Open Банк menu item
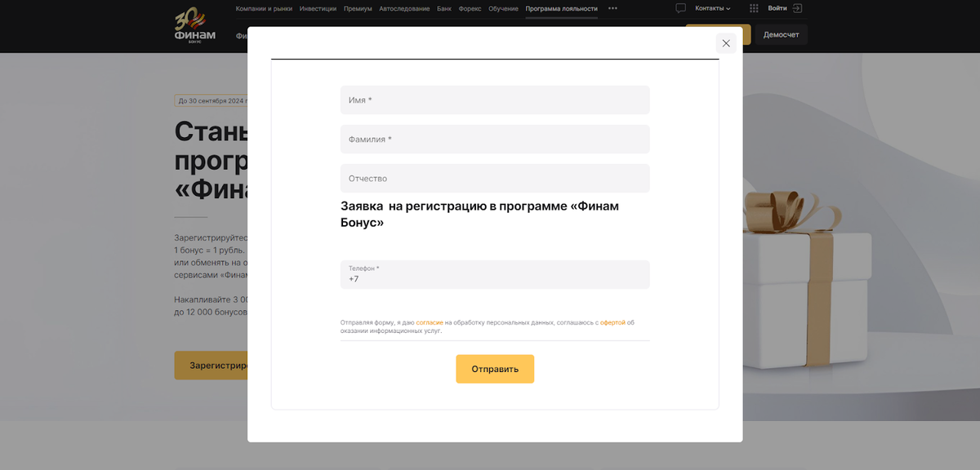 (x=444, y=8)
